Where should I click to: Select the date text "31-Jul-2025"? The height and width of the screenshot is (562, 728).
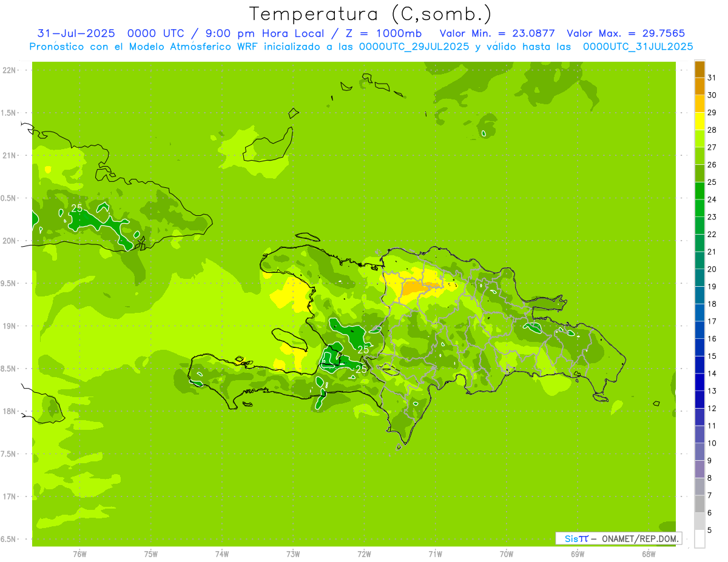click(77, 33)
